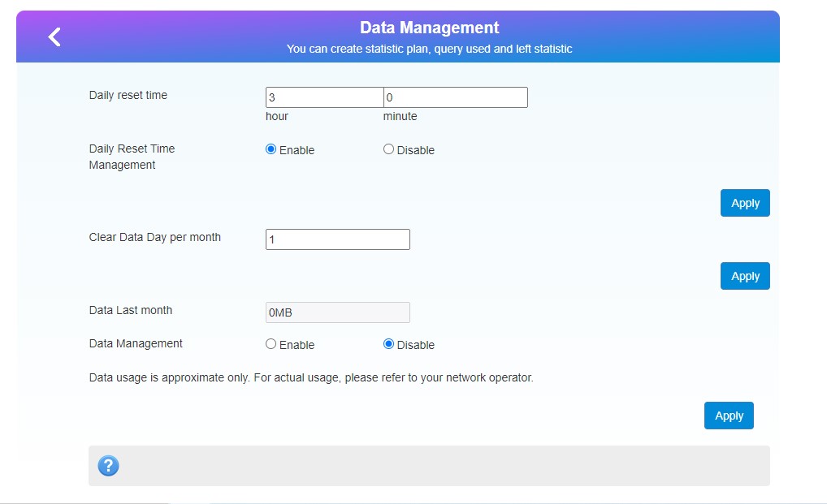Screen dimensions: 827x504
Task: Click the 'Daily reset time' label
Action: click(128, 95)
